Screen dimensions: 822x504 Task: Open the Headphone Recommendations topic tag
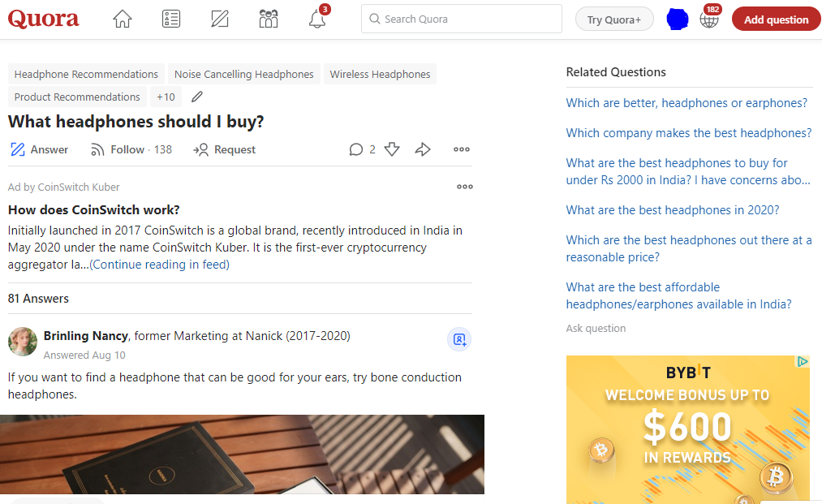tap(86, 75)
